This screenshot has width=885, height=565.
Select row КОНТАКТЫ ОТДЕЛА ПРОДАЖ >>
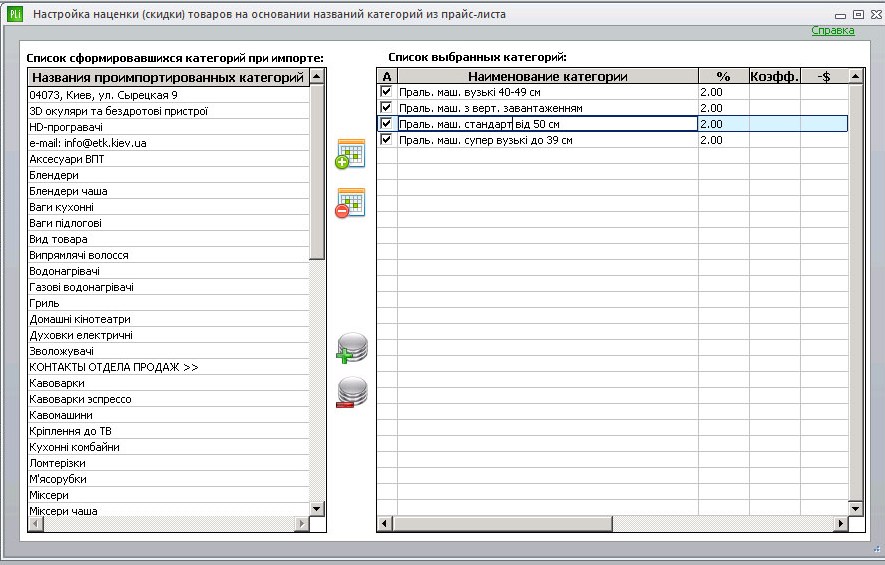168,367
